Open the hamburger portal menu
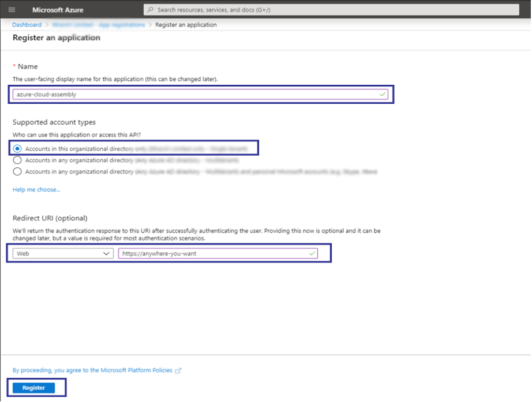Image resolution: width=532 pixels, height=402 pixels. (12, 9)
